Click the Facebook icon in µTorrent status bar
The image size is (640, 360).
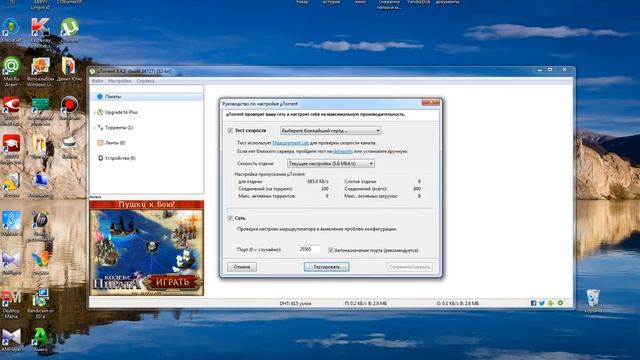point(533,303)
